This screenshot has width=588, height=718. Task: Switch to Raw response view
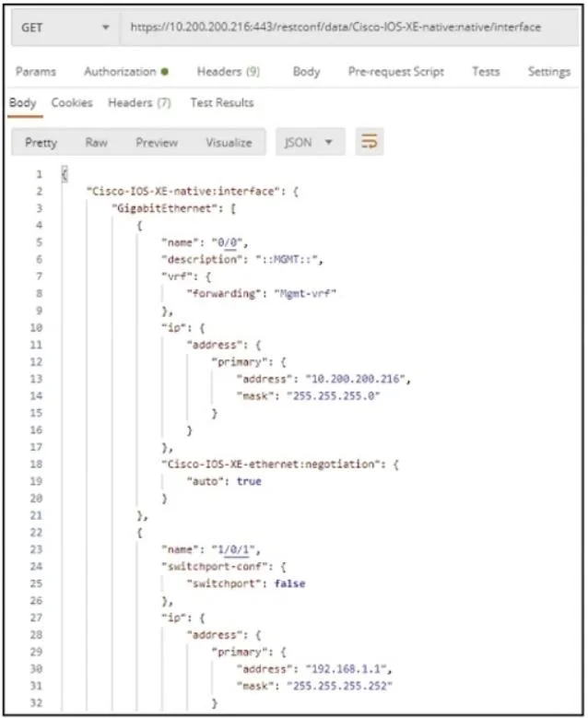(x=96, y=143)
